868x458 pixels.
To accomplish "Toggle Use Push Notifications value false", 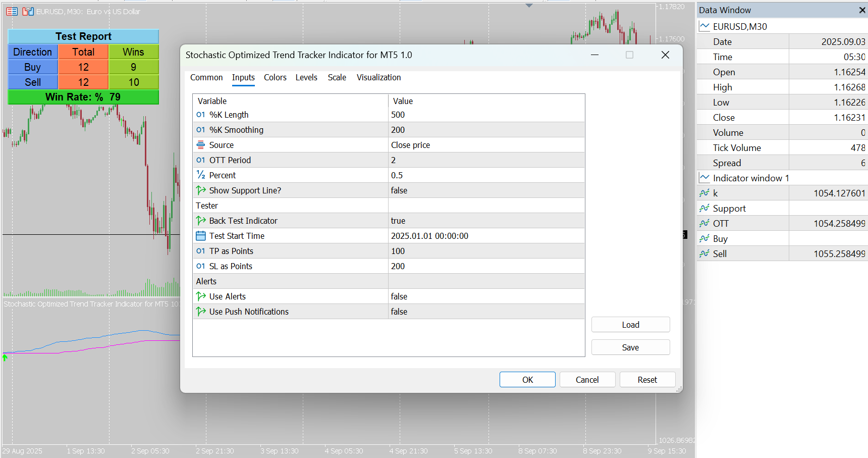I will click(486, 312).
